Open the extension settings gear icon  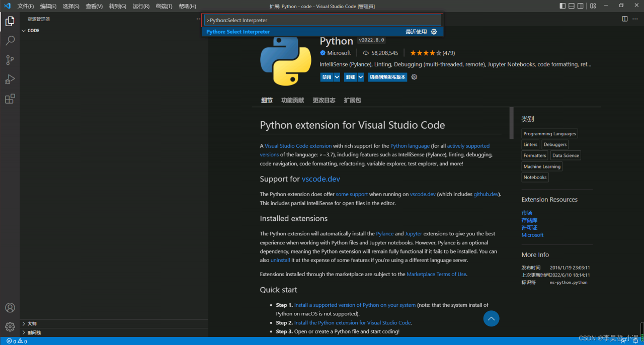(x=414, y=77)
